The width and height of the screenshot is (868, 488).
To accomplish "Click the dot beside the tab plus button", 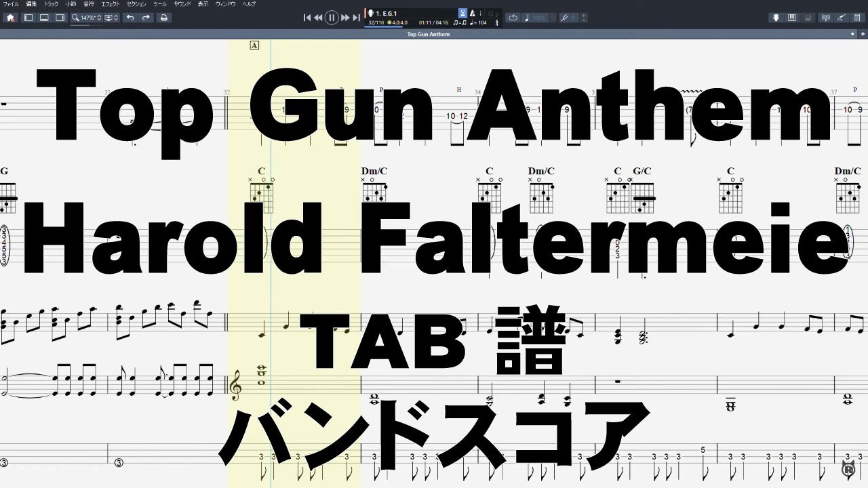I will click(853, 33).
